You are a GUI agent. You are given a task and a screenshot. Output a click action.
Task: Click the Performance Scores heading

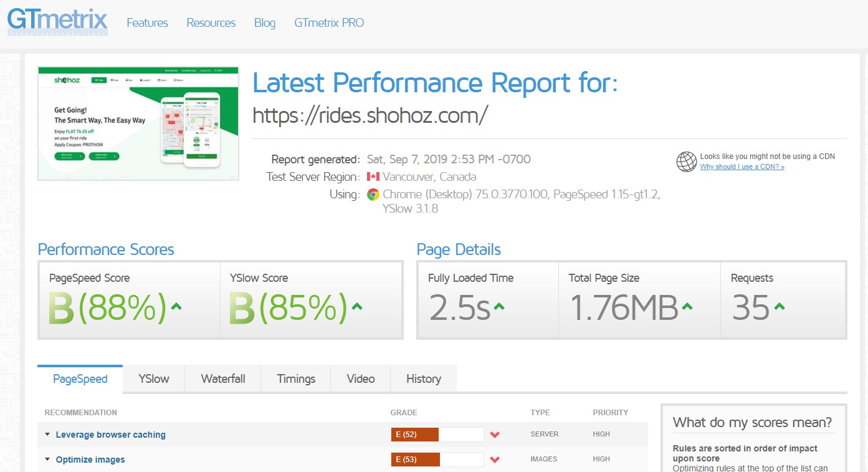[x=106, y=250]
